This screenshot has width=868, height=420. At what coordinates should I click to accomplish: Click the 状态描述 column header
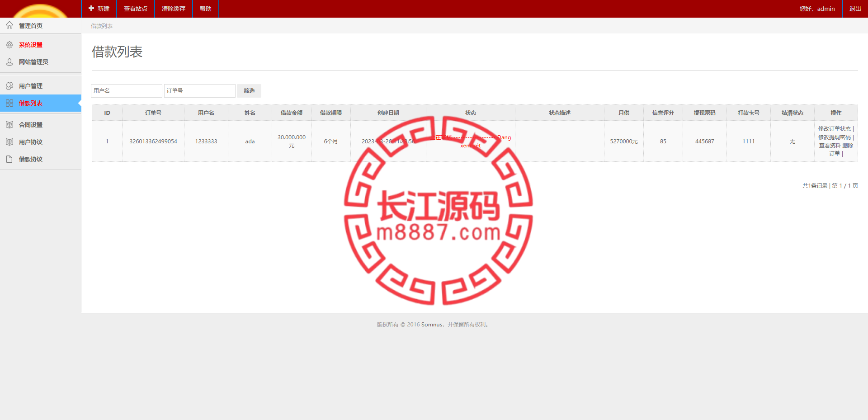[x=560, y=113]
